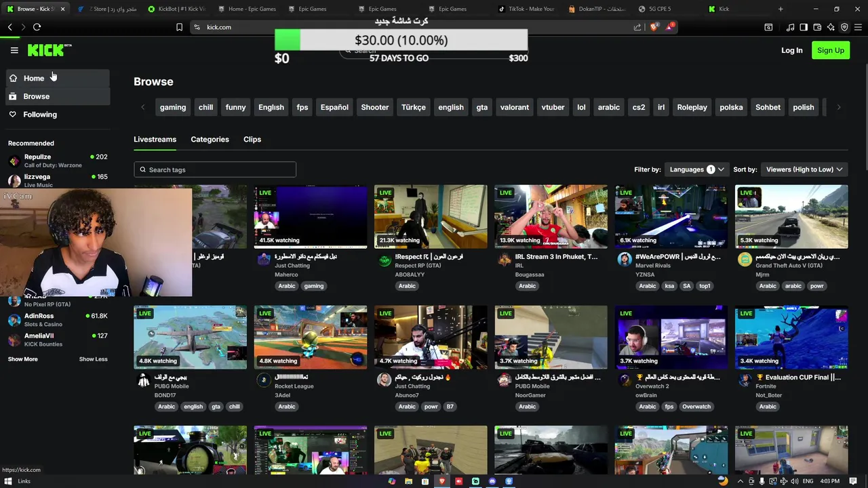Open the ABO8ALYY Respect RP stream thumbnail

point(431,217)
